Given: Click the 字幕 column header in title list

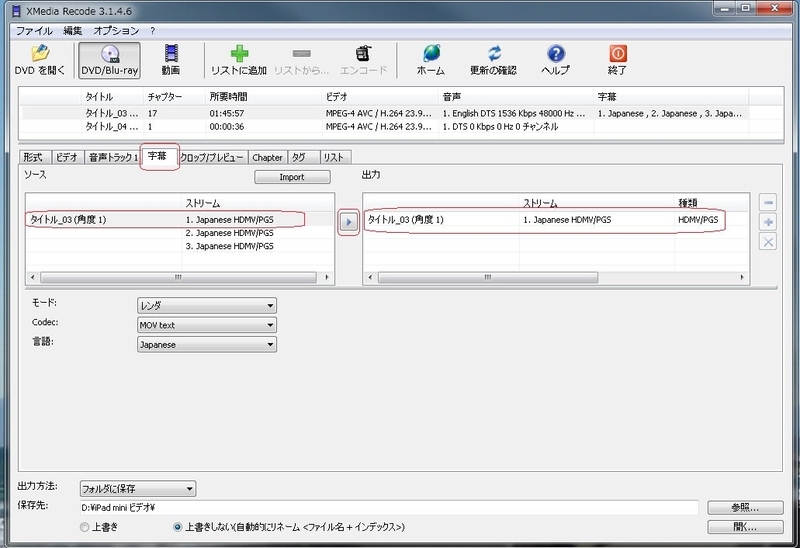Looking at the screenshot, I should [x=671, y=96].
